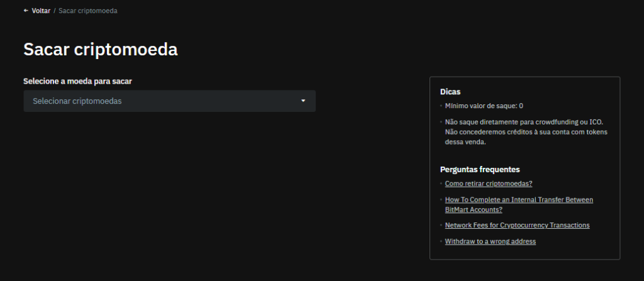Viewport: 644px width, 281px height.
Task: Click the bullet before Network Fees link
Action: coord(441,225)
